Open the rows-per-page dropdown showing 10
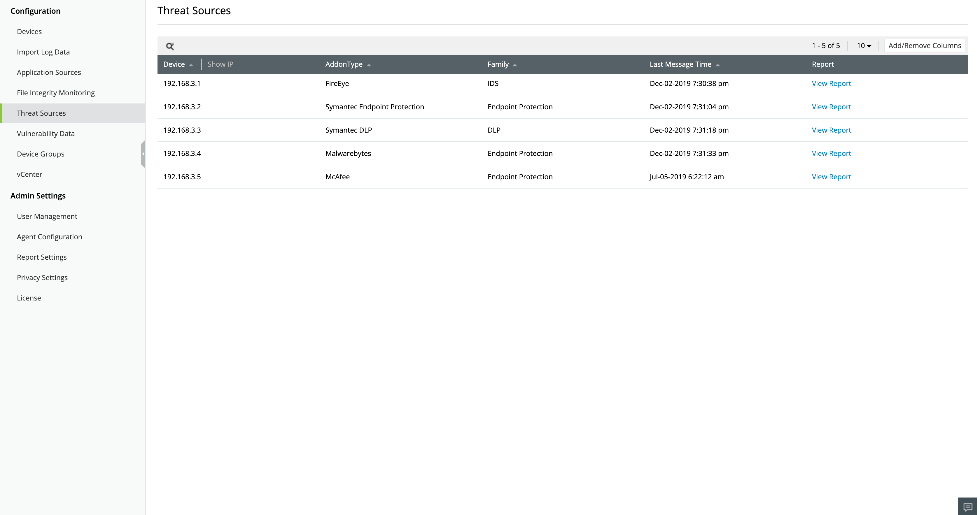Screen dimensions: 980x515 pyautogui.click(x=864, y=45)
